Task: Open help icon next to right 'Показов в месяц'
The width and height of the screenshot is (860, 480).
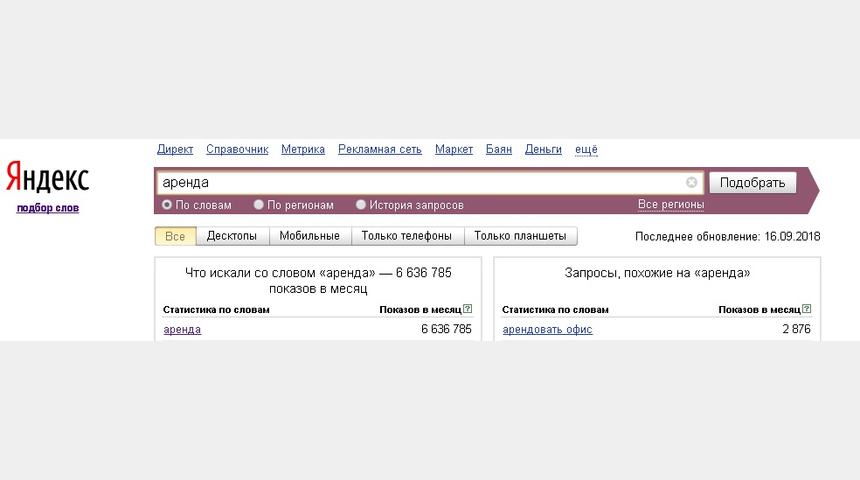Action: [806, 309]
